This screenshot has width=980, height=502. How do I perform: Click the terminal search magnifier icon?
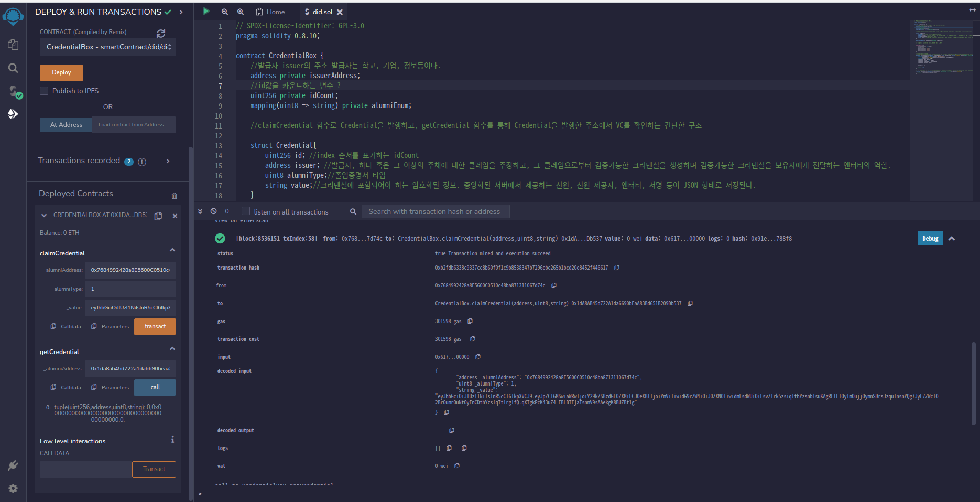353,211
